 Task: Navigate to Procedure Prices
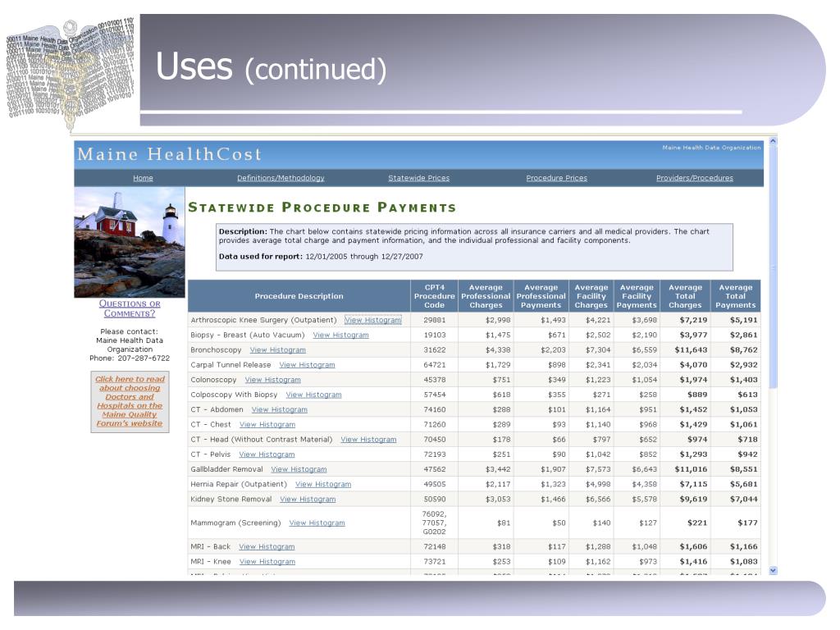[x=557, y=178]
